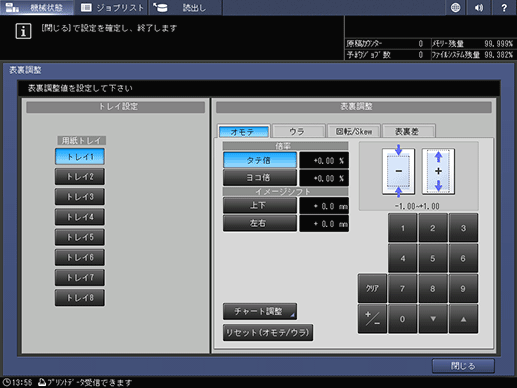Screen dimensions: 517x388
Task: Select トレイ8 paper tray
Action: click(x=80, y=298)
